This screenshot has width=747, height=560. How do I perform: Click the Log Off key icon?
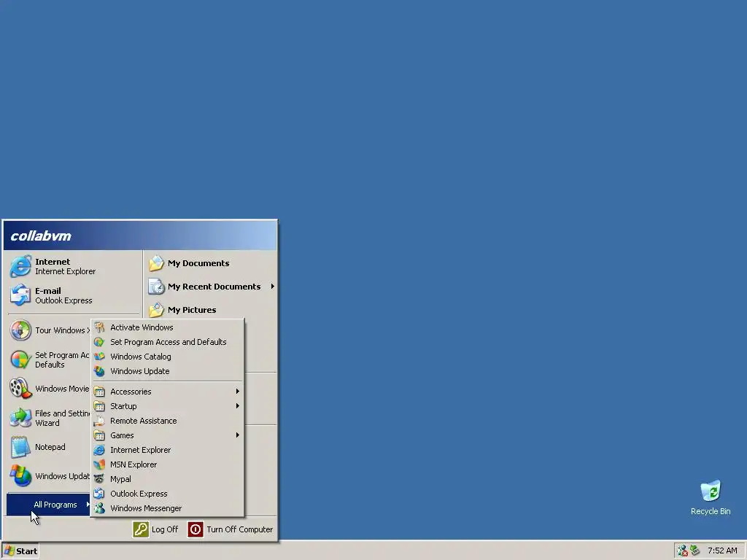(x=141, y=529)
